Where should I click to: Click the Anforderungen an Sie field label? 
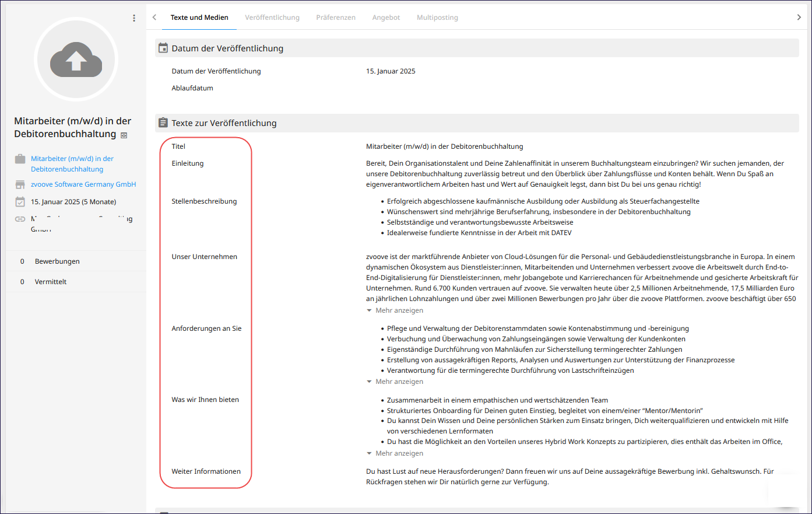pos(206,328)
